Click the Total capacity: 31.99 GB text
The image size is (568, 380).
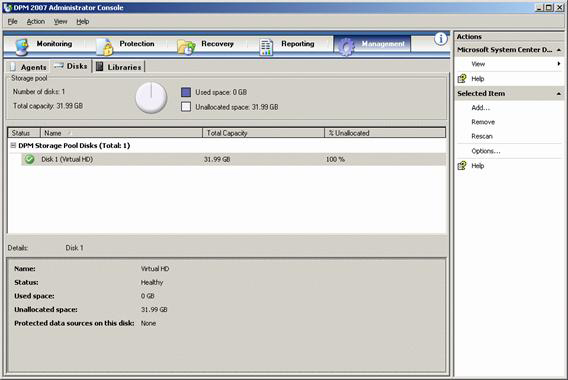[48, 106]
